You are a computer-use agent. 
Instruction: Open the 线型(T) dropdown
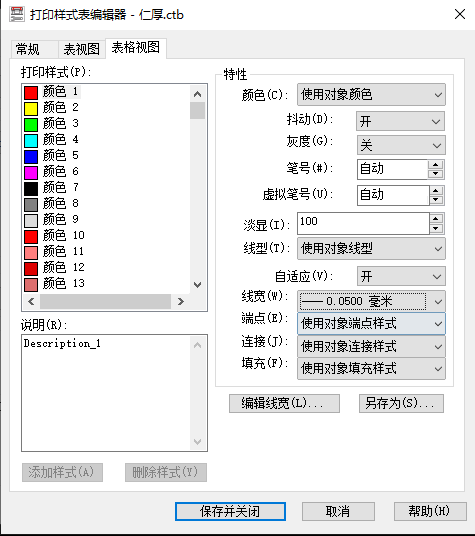pos(371,249)
